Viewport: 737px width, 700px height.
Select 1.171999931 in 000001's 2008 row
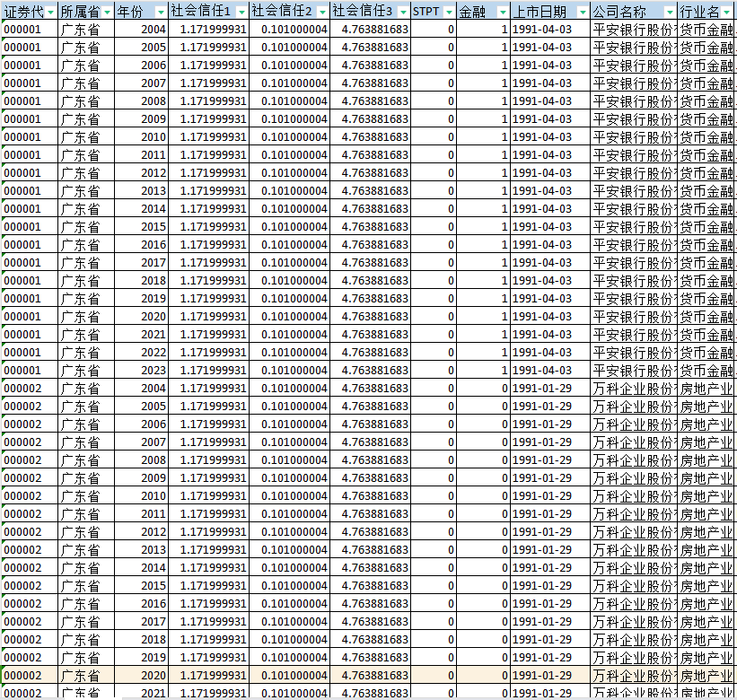[208, 101]
